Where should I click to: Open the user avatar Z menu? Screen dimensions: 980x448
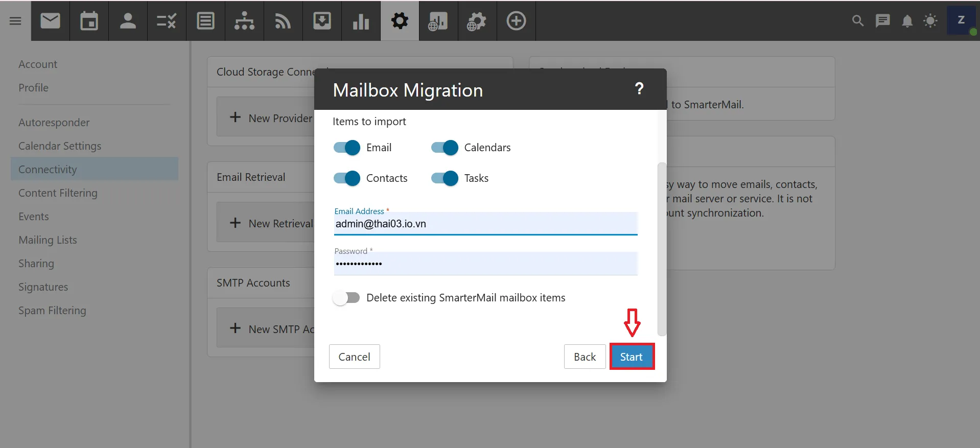click(x=961, y=20)
